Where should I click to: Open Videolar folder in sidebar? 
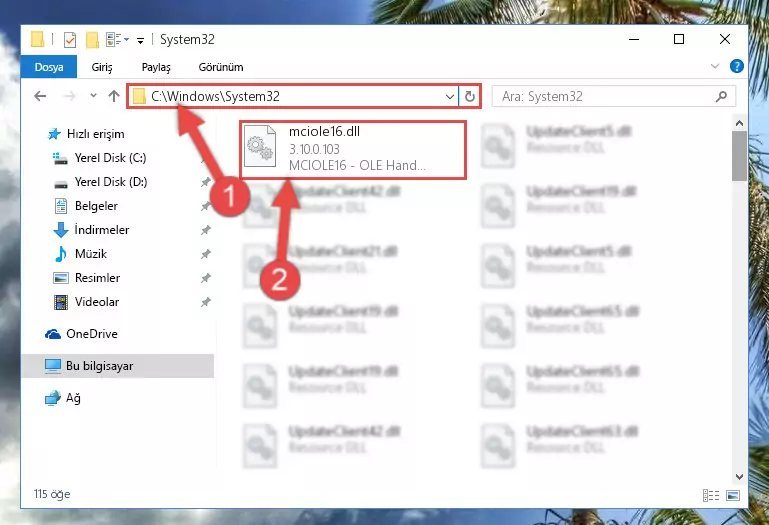coord(97,302)
